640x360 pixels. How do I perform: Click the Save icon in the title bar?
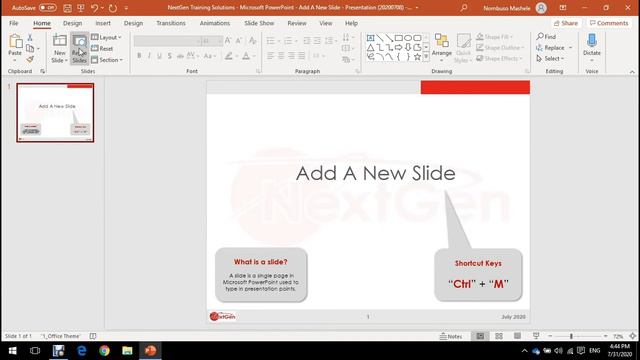pos(67,8)
